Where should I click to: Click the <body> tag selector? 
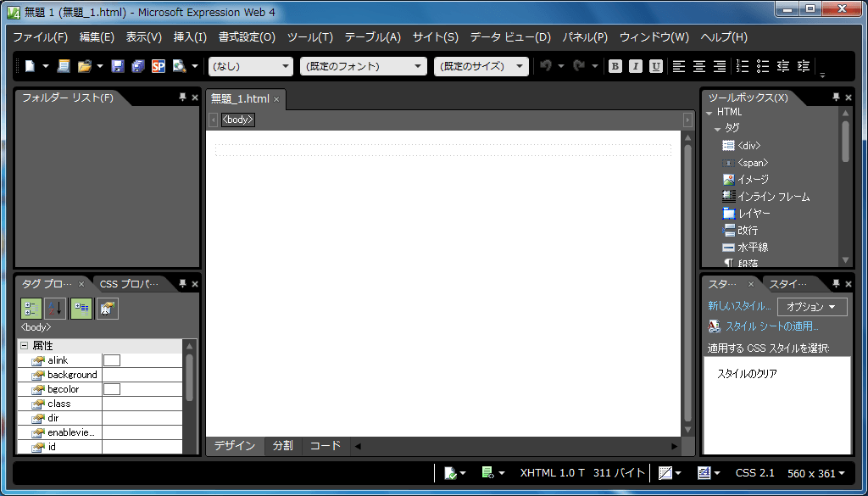click(238, 120)
